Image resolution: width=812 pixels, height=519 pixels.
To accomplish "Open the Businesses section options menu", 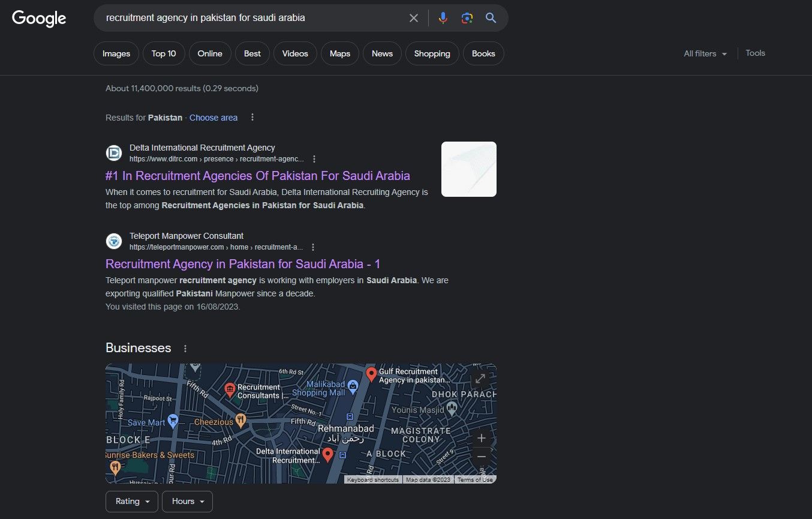I will [x=185, y=349].
